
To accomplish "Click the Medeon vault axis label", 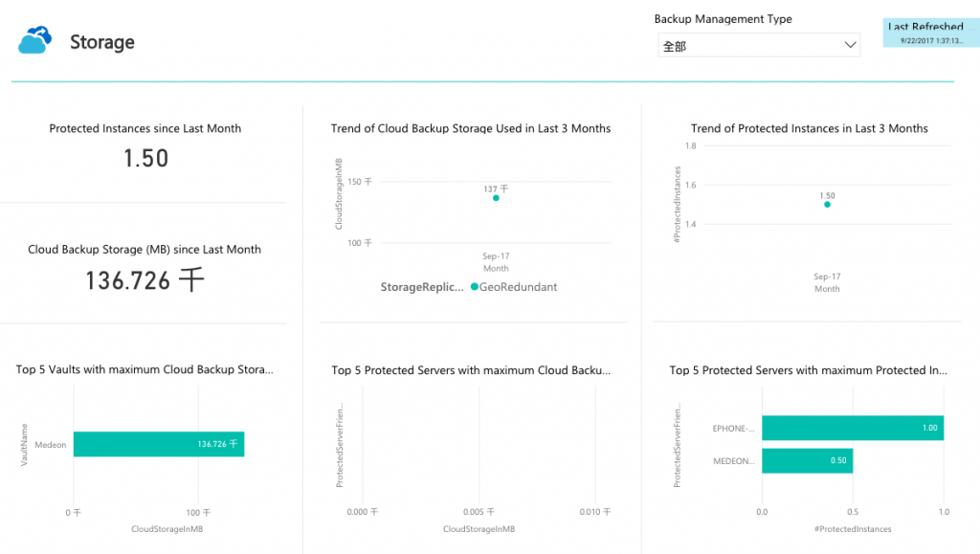I will click(51, 445).
